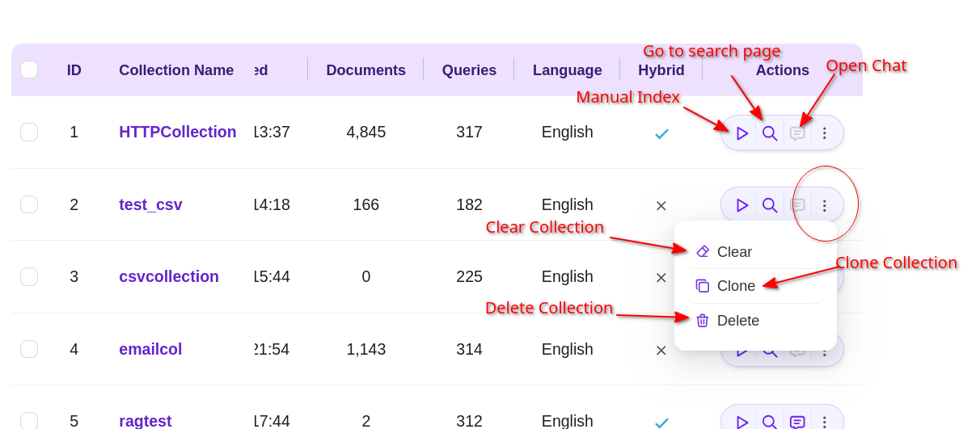This screenshot has width=980, height=429.
Task: Open the test_csv collection link
Action: click(x=150, y=204)
